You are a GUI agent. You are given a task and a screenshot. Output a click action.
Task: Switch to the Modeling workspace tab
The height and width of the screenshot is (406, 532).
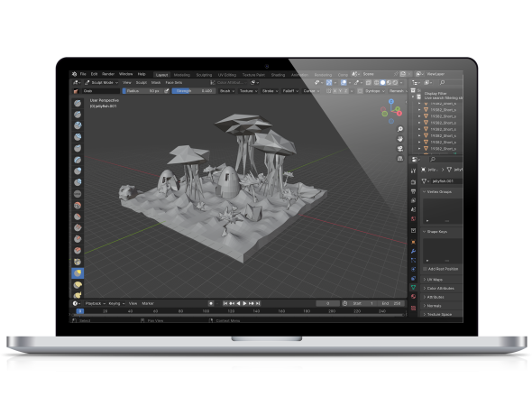182,75
